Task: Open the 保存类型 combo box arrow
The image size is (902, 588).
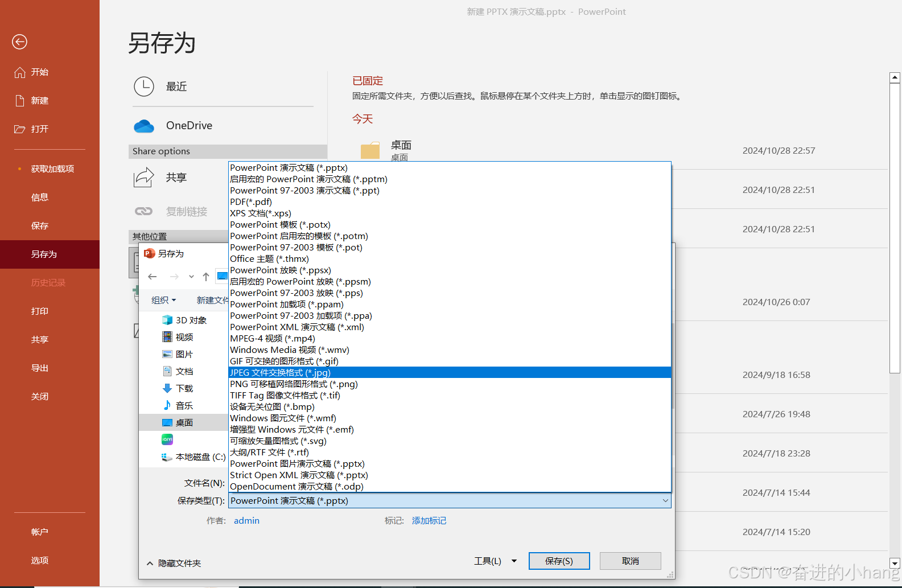Action: [665, 501]
